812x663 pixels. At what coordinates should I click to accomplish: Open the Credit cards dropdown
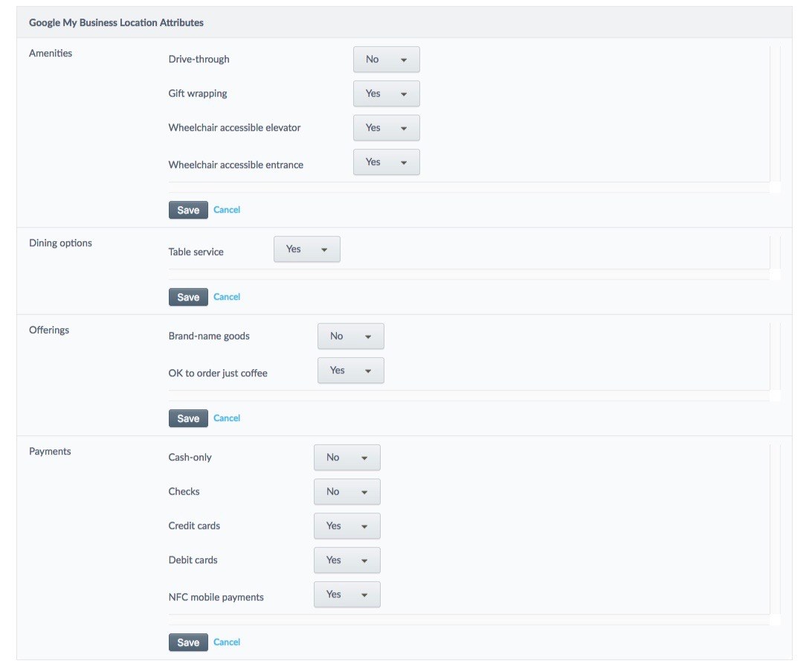(x=347, y=526)
